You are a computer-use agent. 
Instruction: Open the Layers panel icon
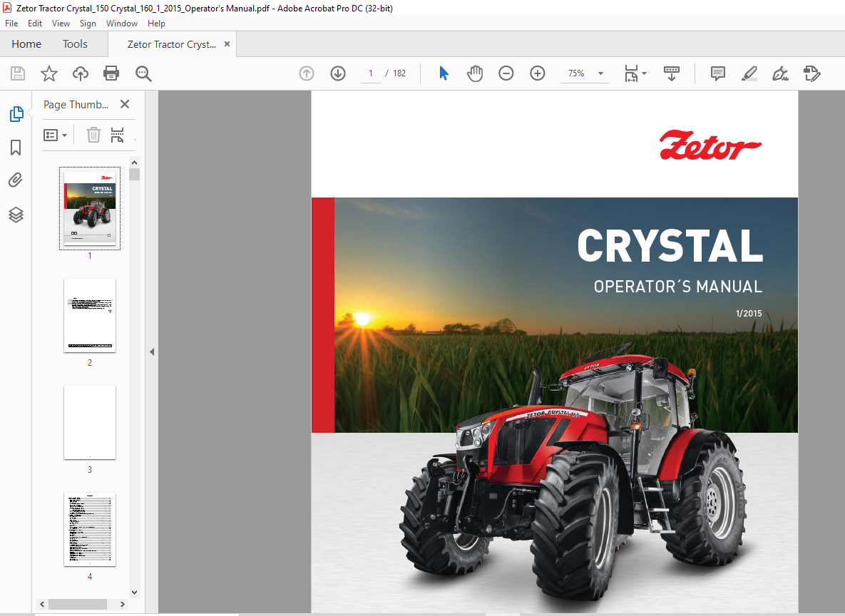16,215
